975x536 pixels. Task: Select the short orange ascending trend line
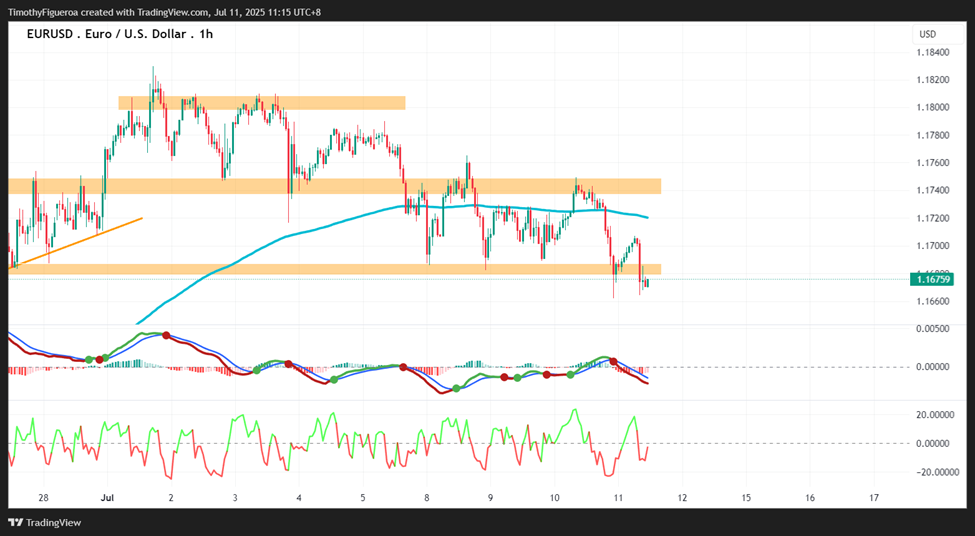pyautogui.click(x=79, y=243)
